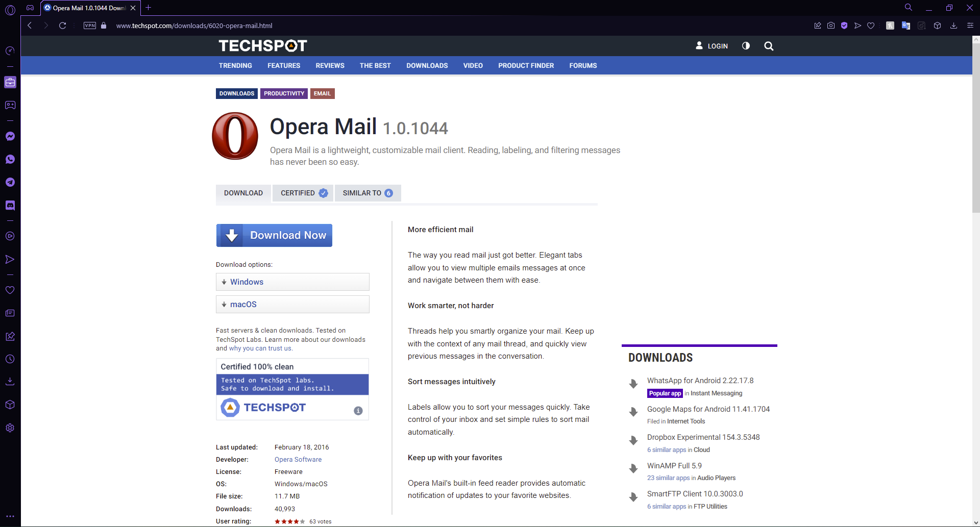Reload the current page
The height and width of the screenshot is (527, 980).
[62, 26]
